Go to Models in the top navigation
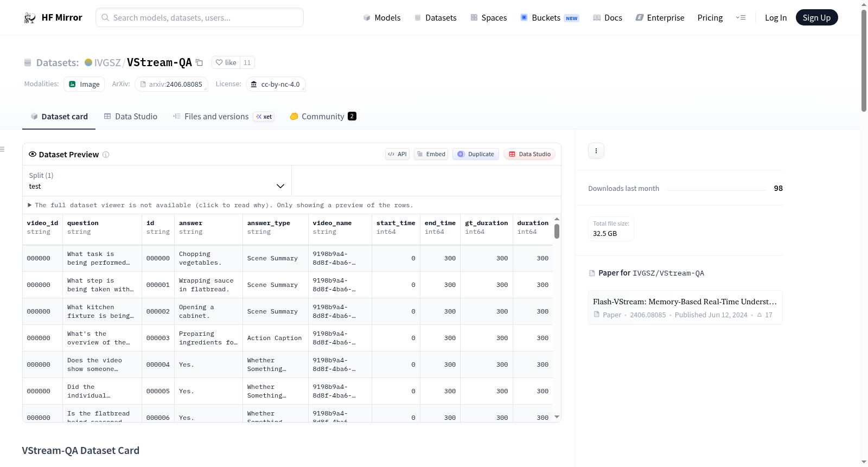This screenshot has height=467, width=868. (x=382, y=18)
